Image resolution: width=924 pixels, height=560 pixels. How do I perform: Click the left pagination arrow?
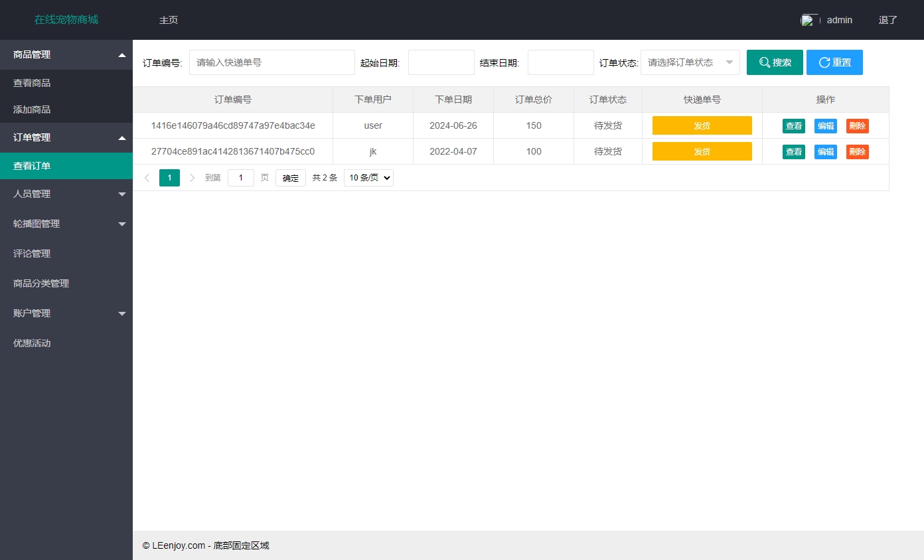coord(147,177)
